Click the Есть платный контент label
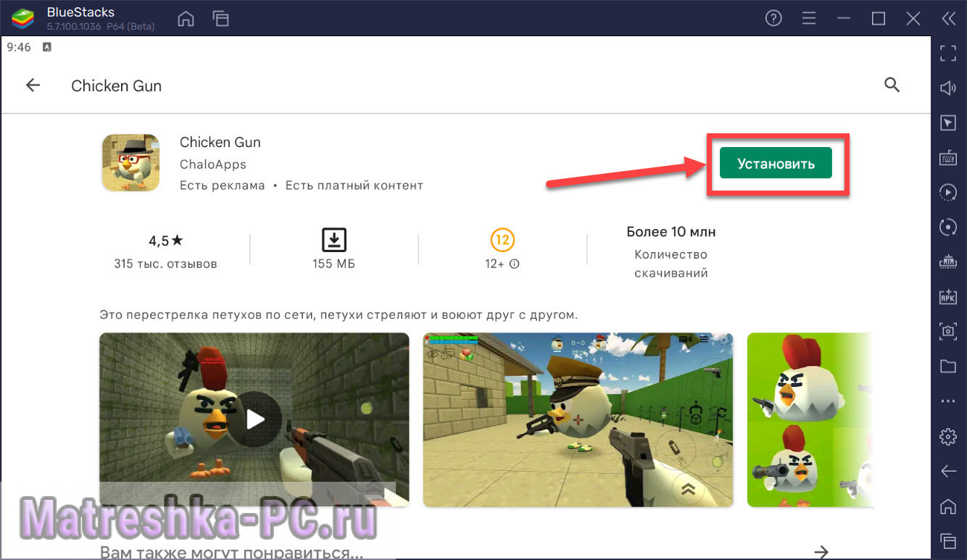Image resolution: width=967 pixels, height=560 pixels. 354,185
